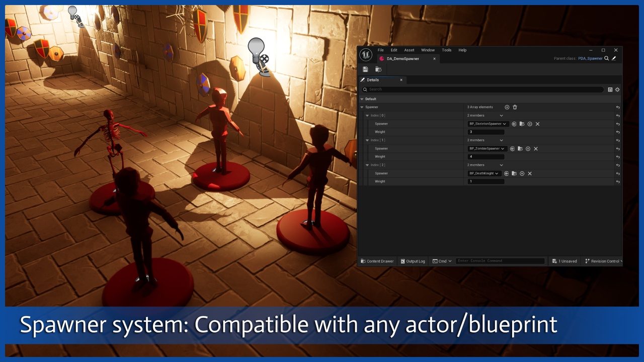Reset the Index [0] Weight value to default
Viewport: 644px width, 362px height.
point(618,132)
